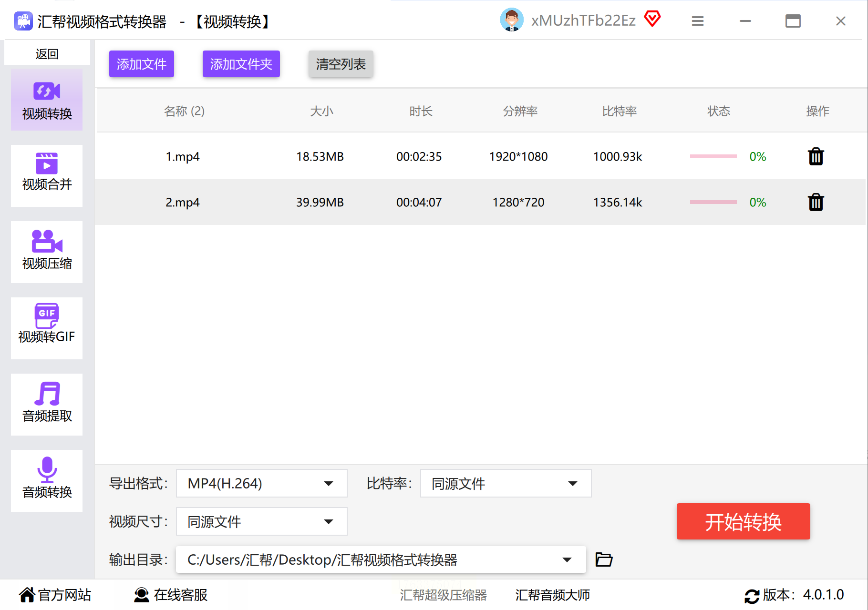The width and height of the screenshot is (868, 610).
Task: Browse output folder via folder icon
Action: click(x=604, y=559)
